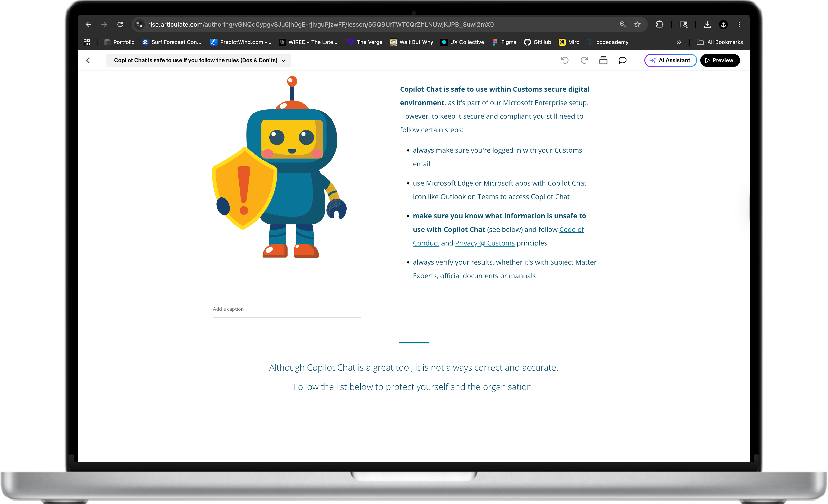This screenshot has width=828, height=504.
Task: Click the 'always verify your results' bullet
Action: [x=504, y=269]
